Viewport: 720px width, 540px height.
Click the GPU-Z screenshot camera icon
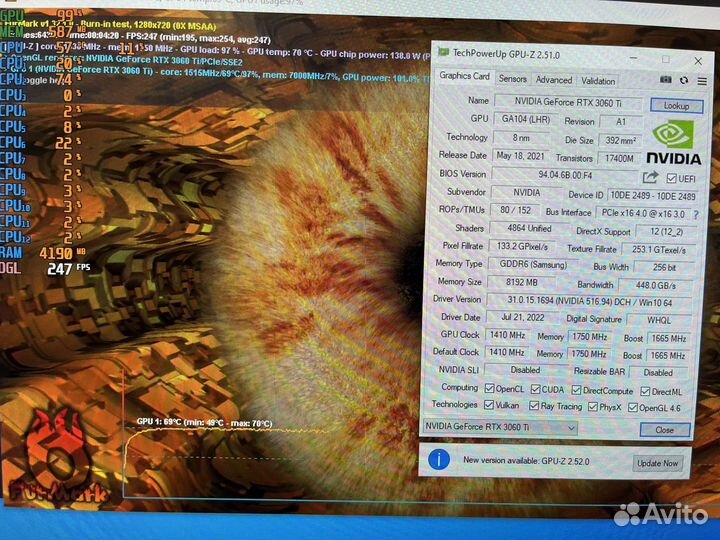(666, 80)
